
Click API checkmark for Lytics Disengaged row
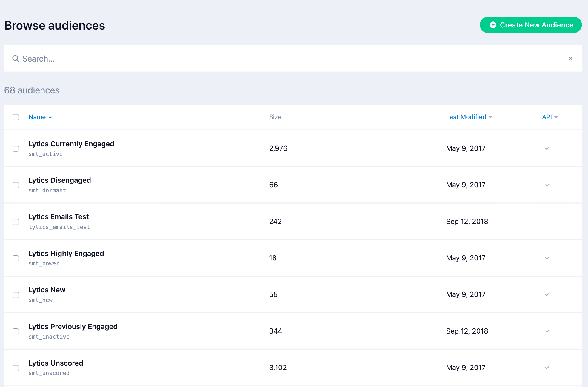[x=547, y=185]
